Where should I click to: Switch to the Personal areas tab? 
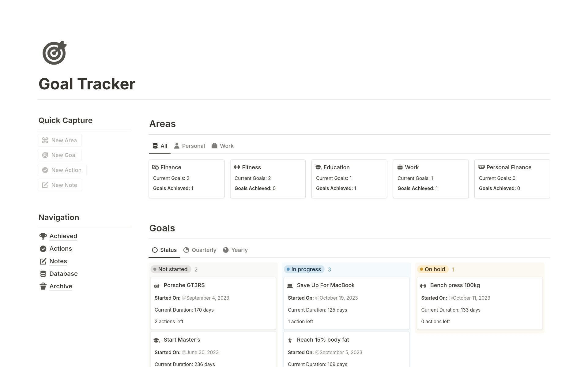point(189,146)
